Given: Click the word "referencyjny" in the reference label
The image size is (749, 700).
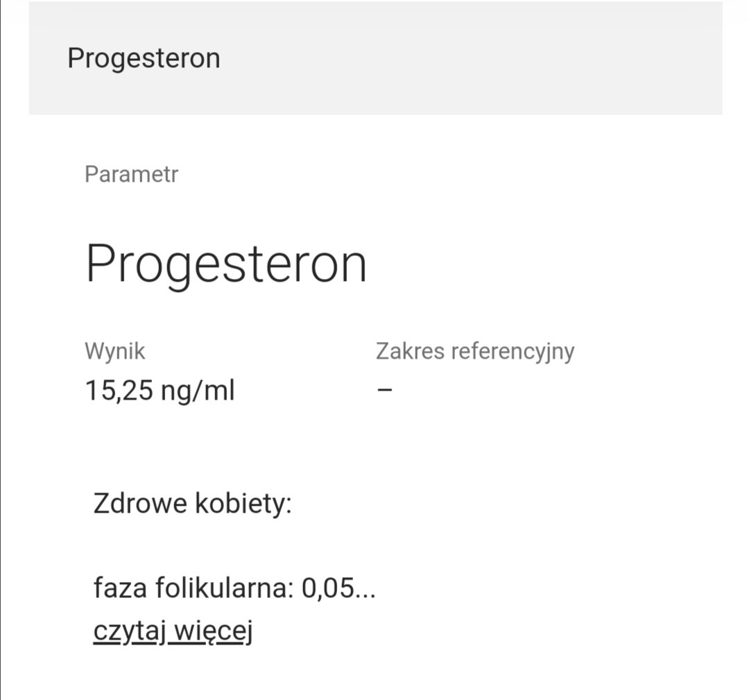Looking at the screenshot, I should click(x=513, y=351).
